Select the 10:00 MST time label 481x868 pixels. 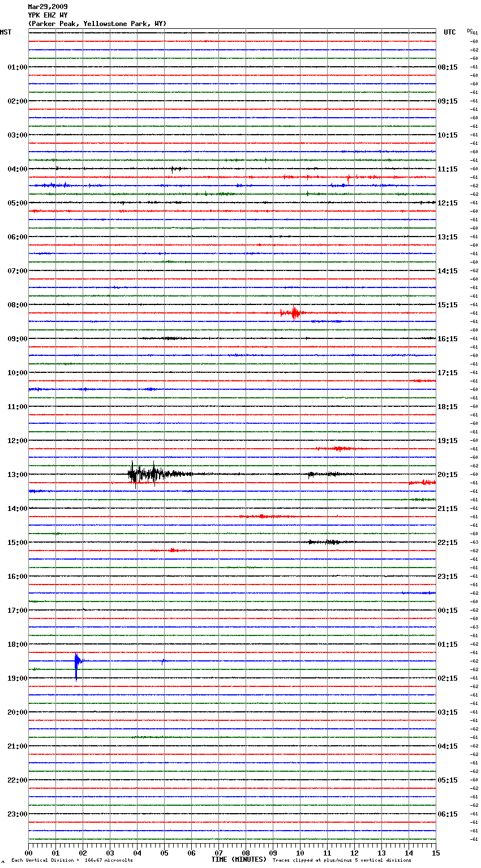tap(17, 373)
